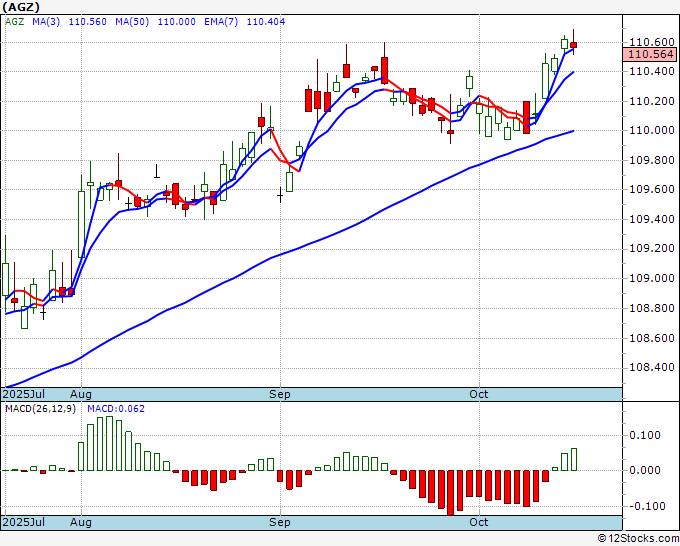Screen dimensions: 680x546
Task: Click the MA(3) indicator label
Action: tap(46, 21)
